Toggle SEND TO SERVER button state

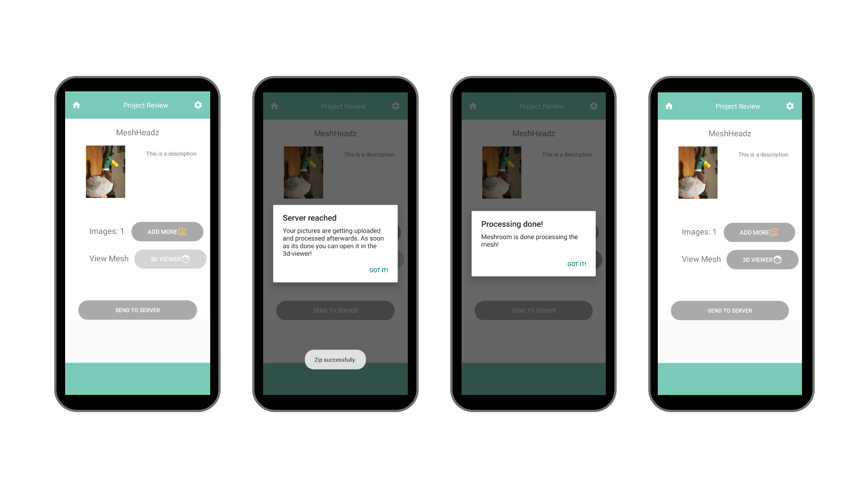(137, 310)
